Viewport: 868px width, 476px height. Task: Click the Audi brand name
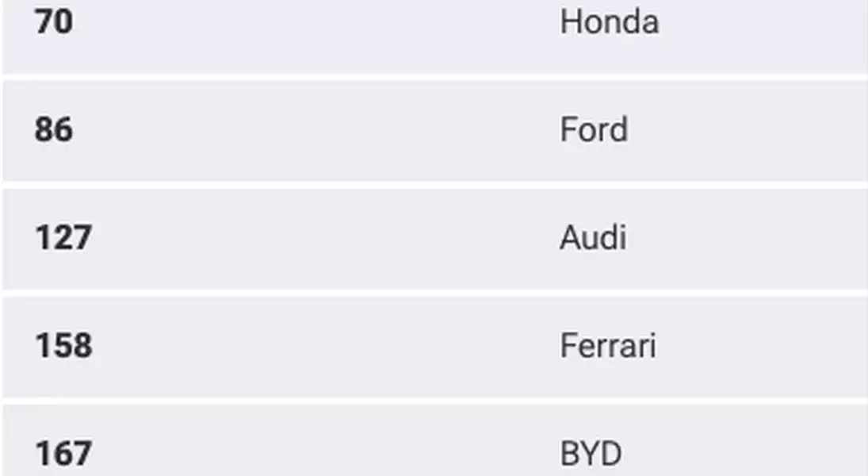click(593, 238)
